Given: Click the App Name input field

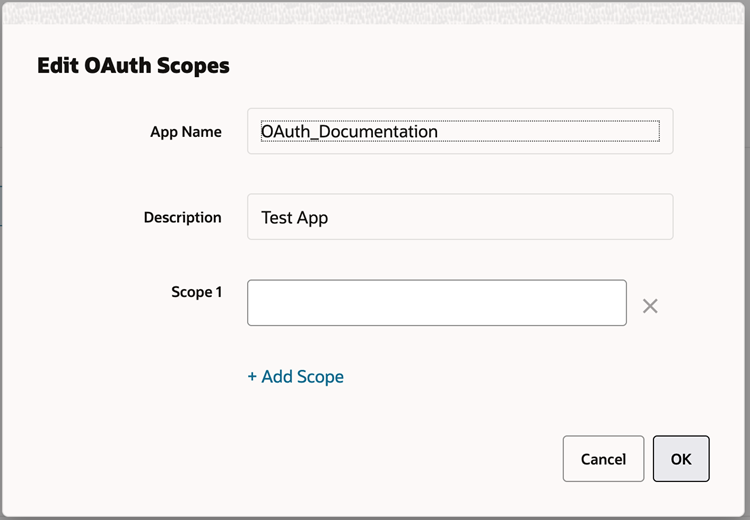Looking at the screenshot, I should point(460,131).
